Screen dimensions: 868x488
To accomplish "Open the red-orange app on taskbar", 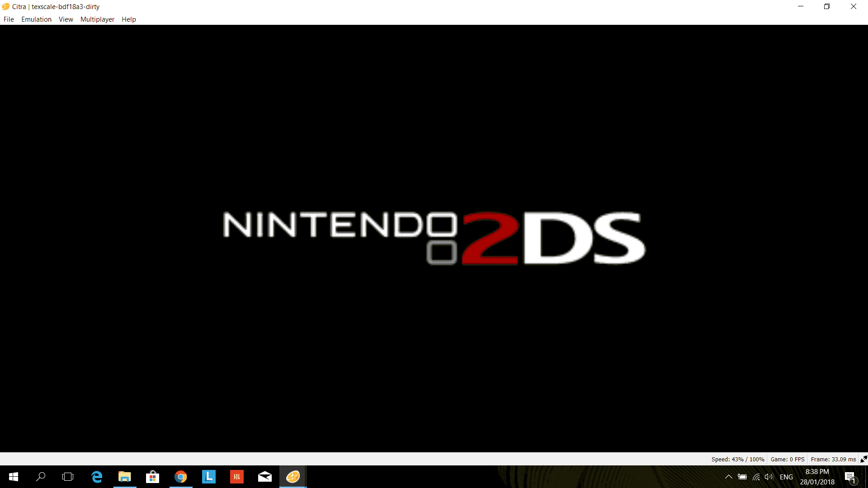I will click(237, 477).
